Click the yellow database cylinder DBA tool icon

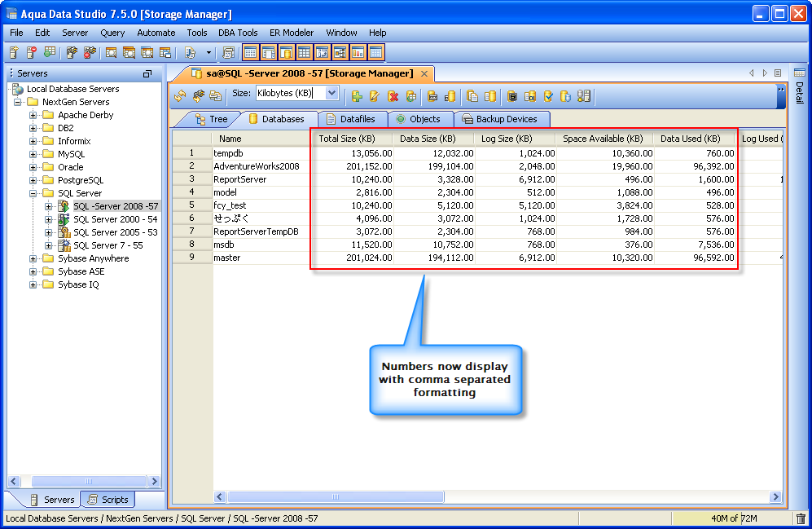point(287,52)
